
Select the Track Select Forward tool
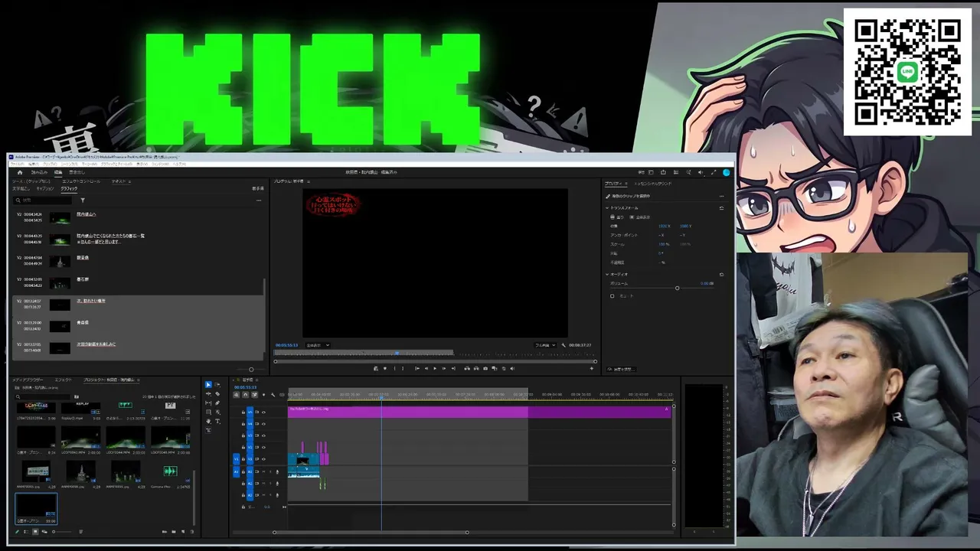[x=217, y=385]
